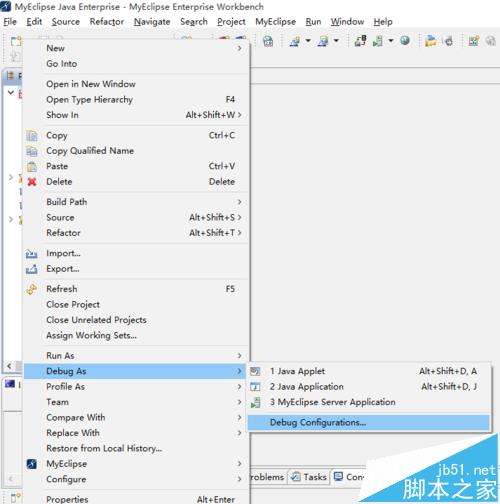This screenshot has height=504, width=500.
Task: Choose Open in New Window
Action: [91, 84]
